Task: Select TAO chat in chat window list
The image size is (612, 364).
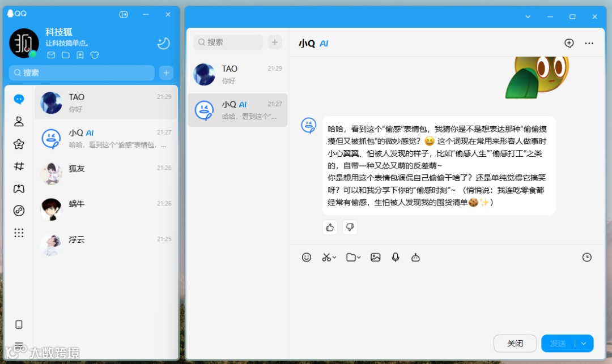Action: tap(237, 74)
